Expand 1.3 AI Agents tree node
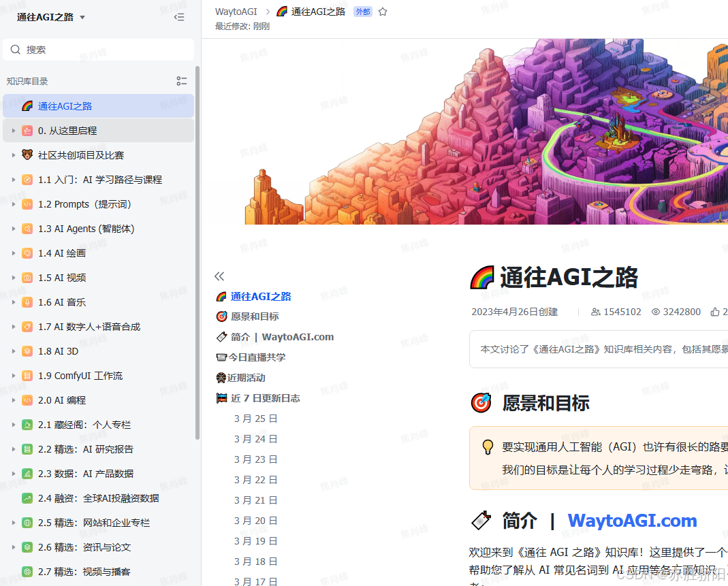Viewport: 728px width, 586px height. (x=14, y=229)
